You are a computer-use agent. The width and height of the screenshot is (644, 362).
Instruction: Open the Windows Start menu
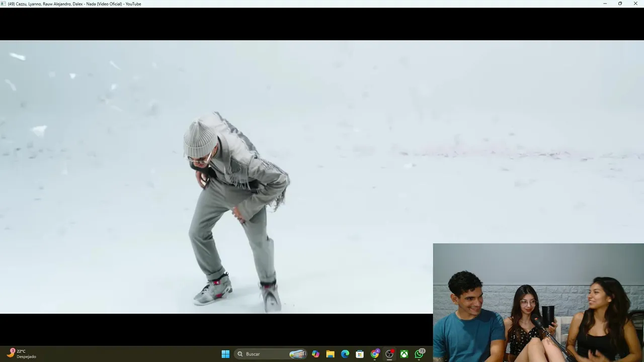pyautogui.click(x=225, y=354)
